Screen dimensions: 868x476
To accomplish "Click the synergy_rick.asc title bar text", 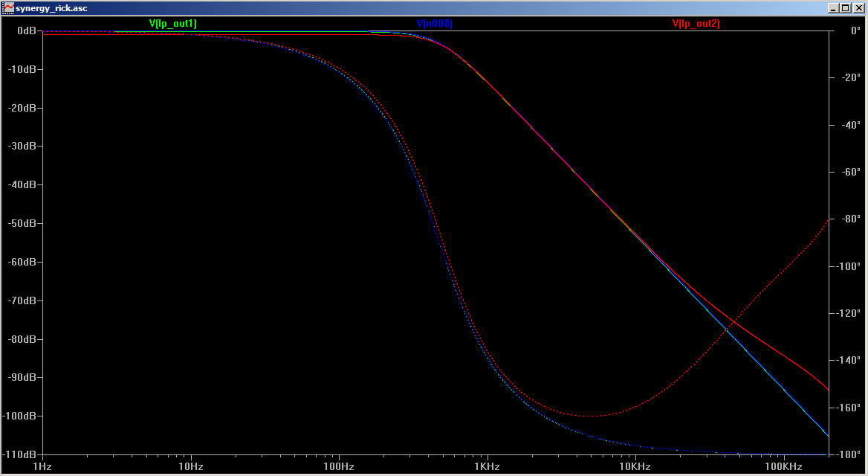I will (x=51, y=8).
